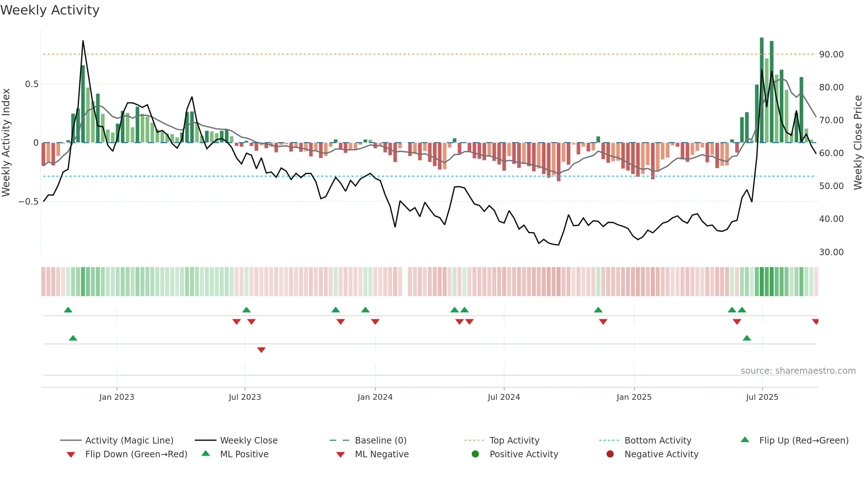Click the cyan Bottom Activity dashed line
Viewport: 868px width, 488px height.
(429, 176)
